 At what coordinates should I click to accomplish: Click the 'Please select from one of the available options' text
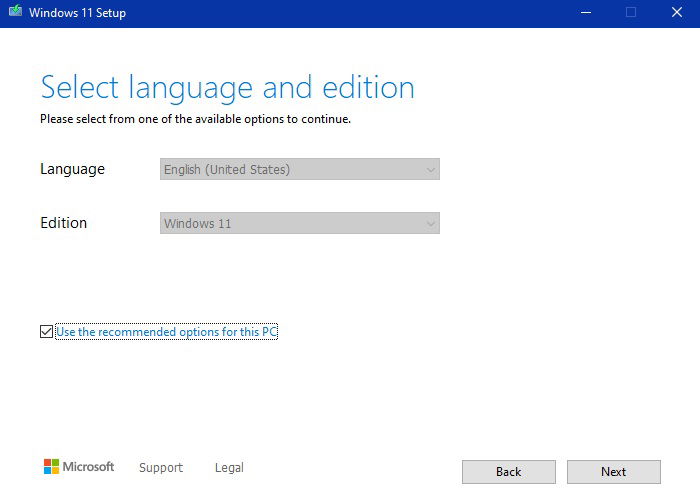(x=195, y=119)
